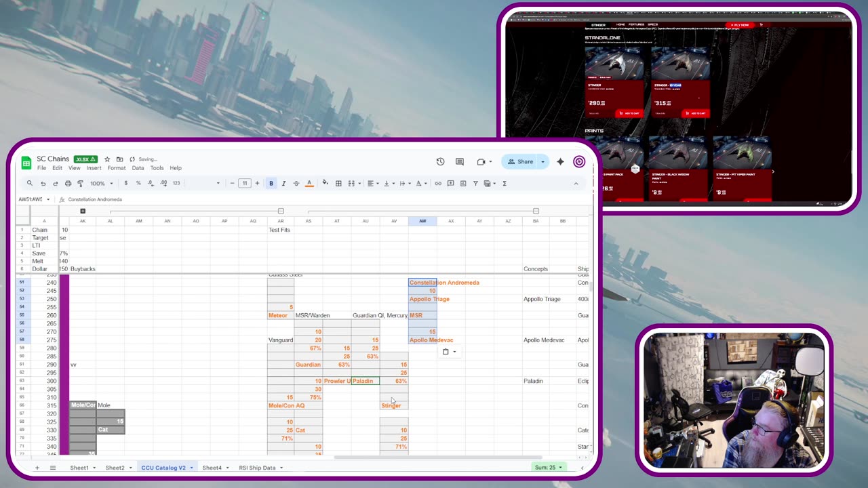Screen dimensions: 868x488
Task: Open vertical align dropdown
Action: (x=388, y=183)
